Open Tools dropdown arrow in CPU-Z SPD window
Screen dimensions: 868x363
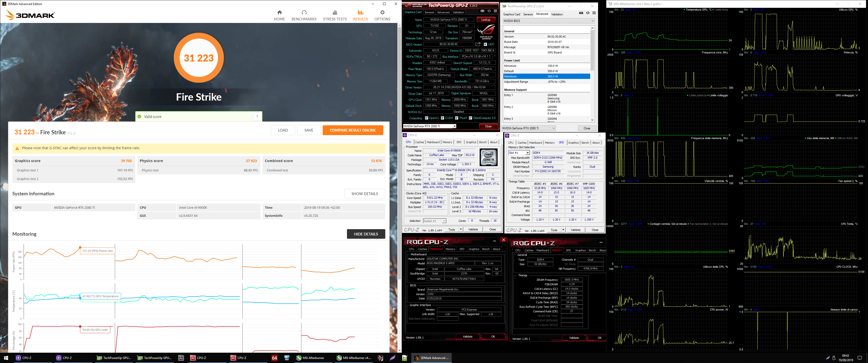(563, 230)
